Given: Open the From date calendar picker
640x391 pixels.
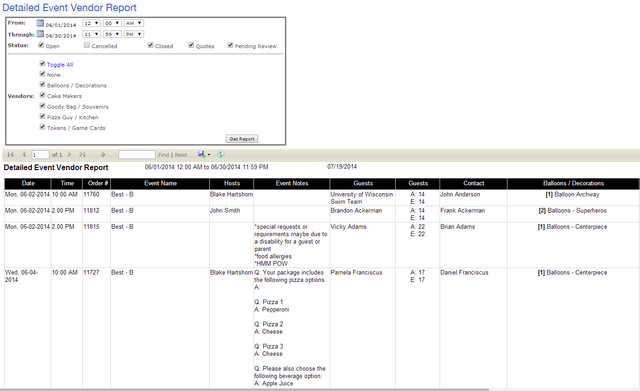Looking at the screenshot, I should pyautogui.click(x=40, y=23).
